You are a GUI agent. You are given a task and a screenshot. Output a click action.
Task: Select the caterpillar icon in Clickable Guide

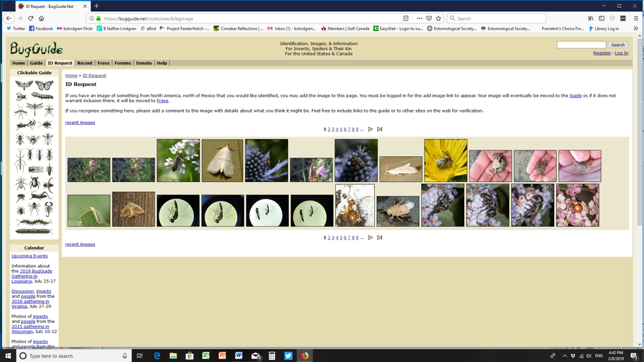coord(42,96)
